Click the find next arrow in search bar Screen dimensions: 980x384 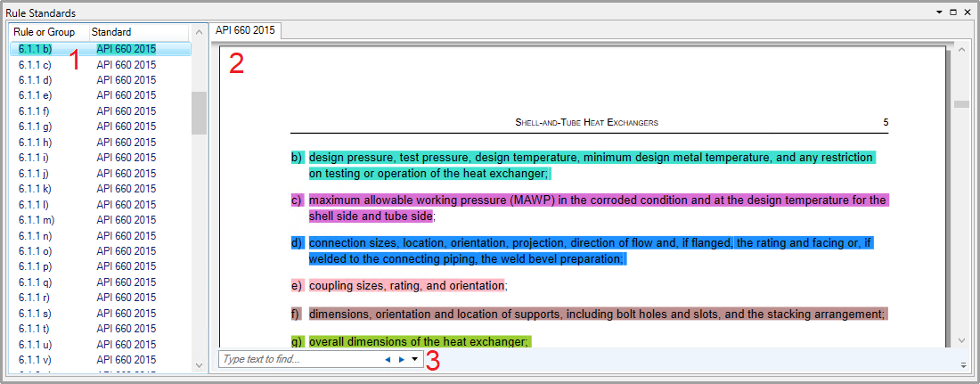tap(402, 360)
